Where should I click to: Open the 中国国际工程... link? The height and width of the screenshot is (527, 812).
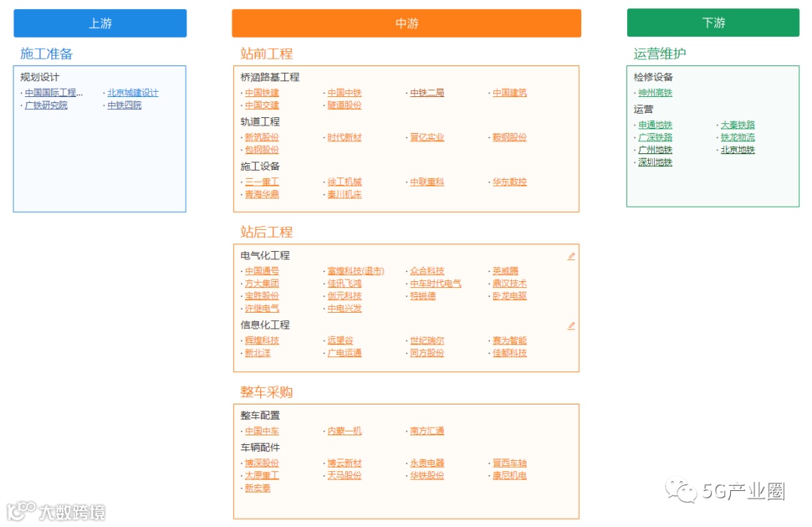(x=54, y=92)
